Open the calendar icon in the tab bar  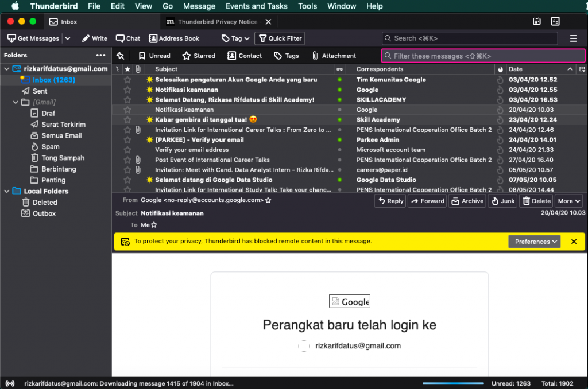point(536,21)
